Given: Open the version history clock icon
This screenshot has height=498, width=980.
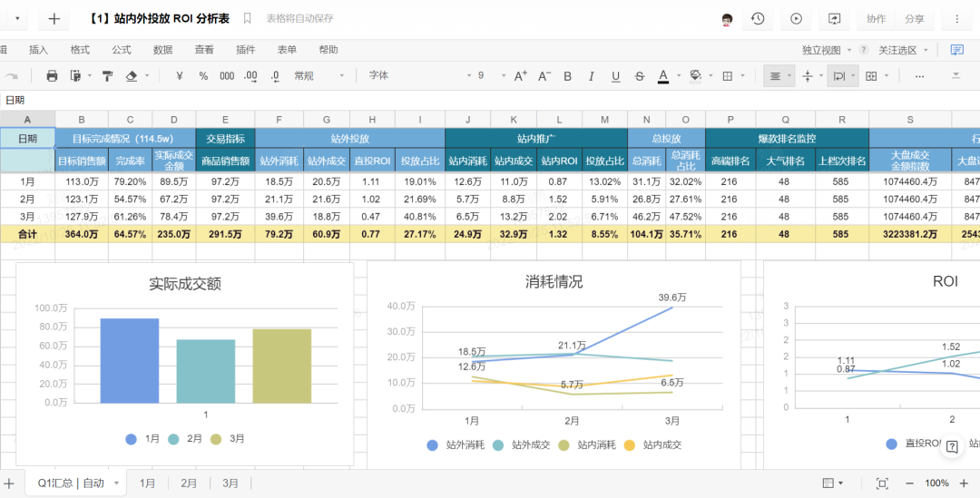Looking at the screenshot, I should pos(758,19).
